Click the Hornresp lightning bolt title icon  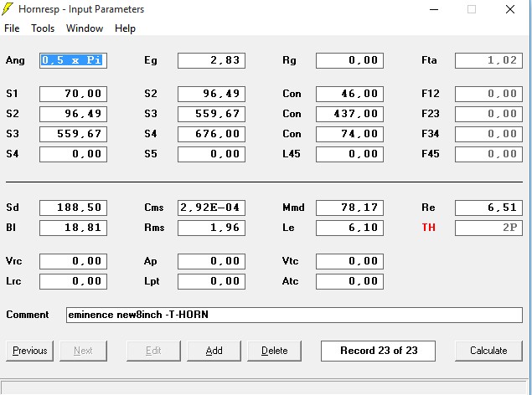[x=8, y=9]
